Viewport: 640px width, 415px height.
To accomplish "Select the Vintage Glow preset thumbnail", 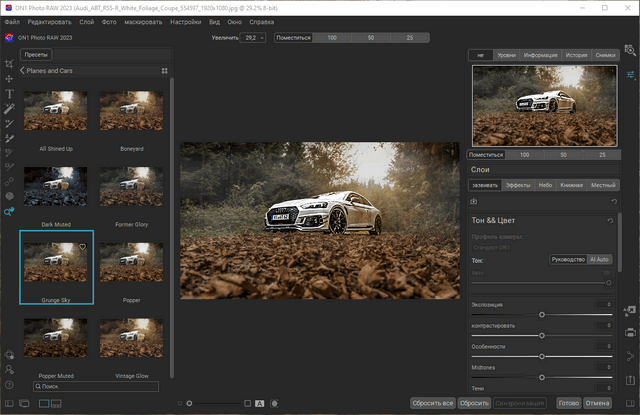I will pyautogui.click(x=131, y=338).
